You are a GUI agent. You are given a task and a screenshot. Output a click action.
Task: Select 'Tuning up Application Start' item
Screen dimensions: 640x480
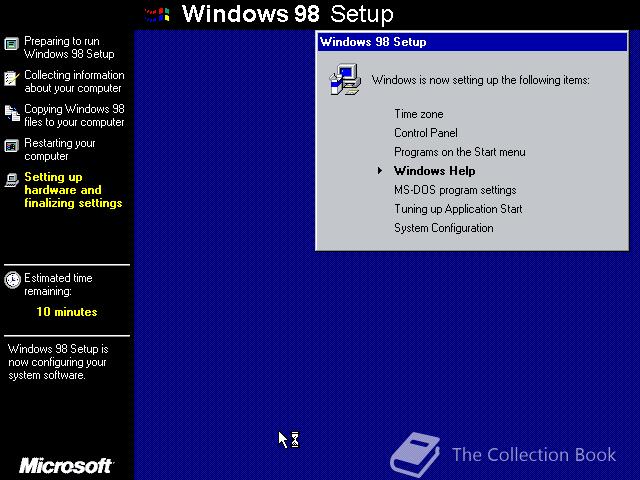pyautogui.click(x=458, y=209)
